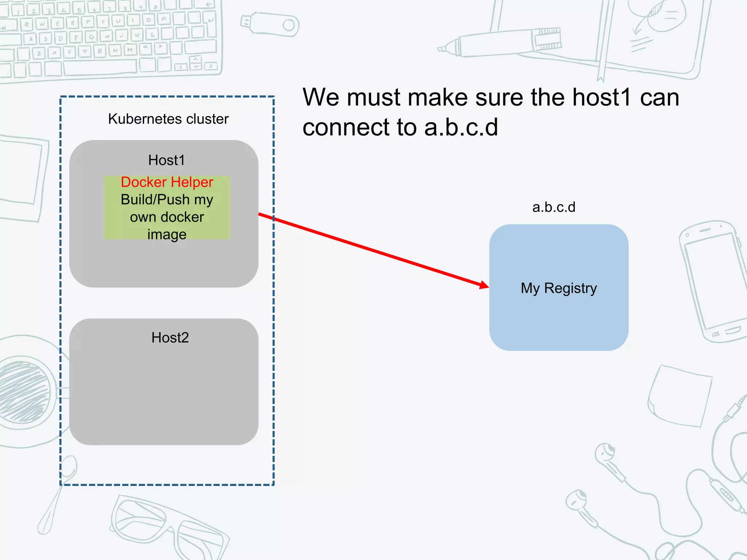The image size is (747, 560).
Task: Select the blue My Registry box
Action: pyautogui.click(x=558, y=288)
